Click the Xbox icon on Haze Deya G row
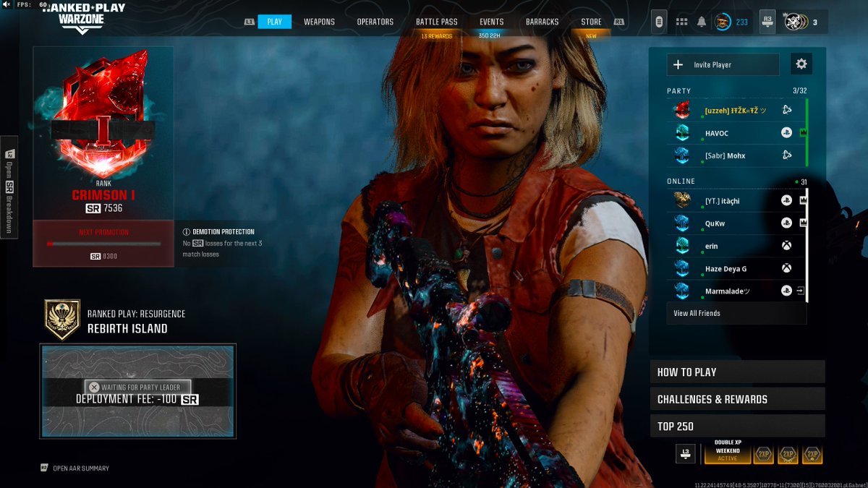The width and height of the screenshot is (868, 488). click(x=786, y=268)
